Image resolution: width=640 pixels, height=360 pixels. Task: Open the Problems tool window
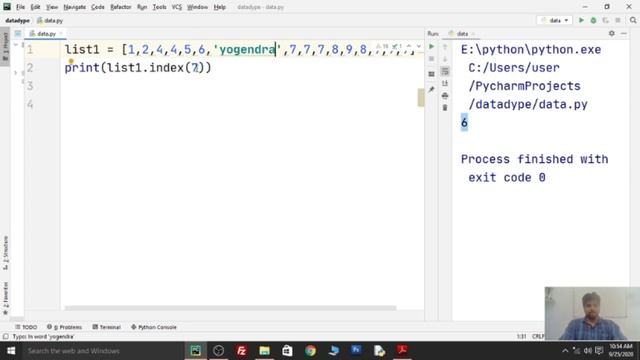pos(64,327)
